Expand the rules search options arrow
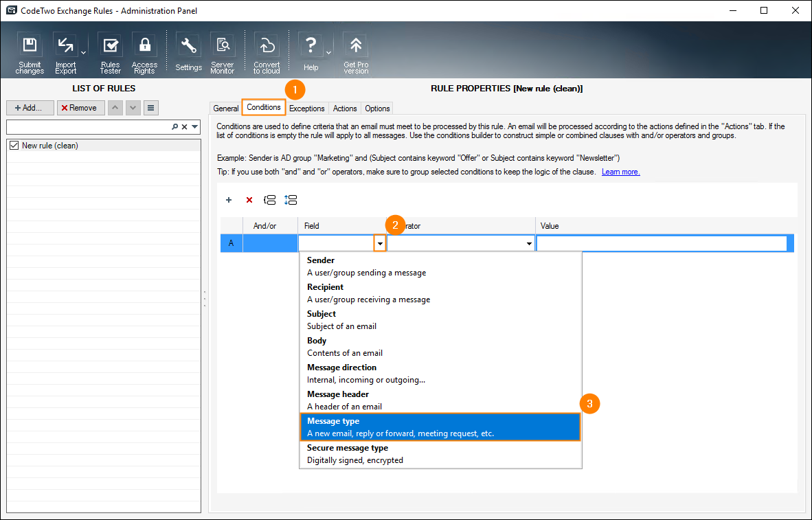Image resolution: width=812 pixels, height=520 pixels. pyautogui.click(x=194, y=126)
